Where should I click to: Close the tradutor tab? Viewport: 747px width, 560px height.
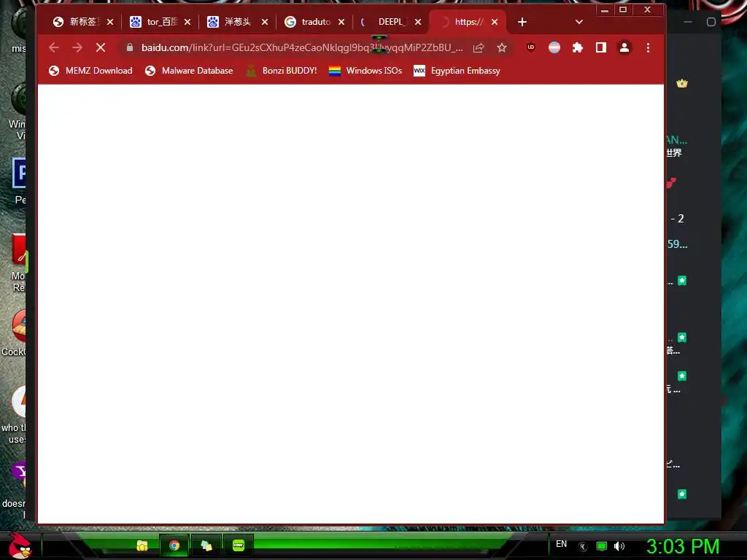click(341, 22)
